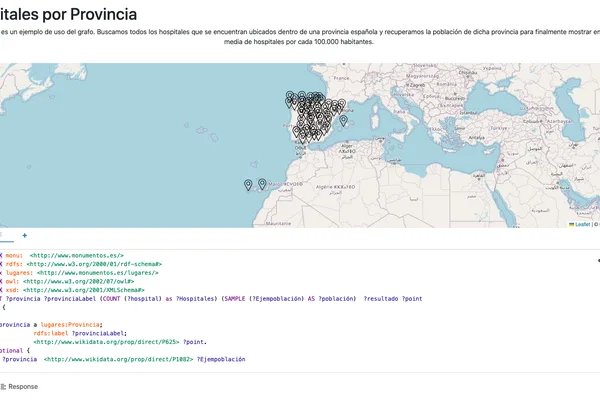This screenshot has width=600, height=400.
Task: Click the monumentos.es prefix URL in the query
Action: pyautogui.click(x=77, y=255)
